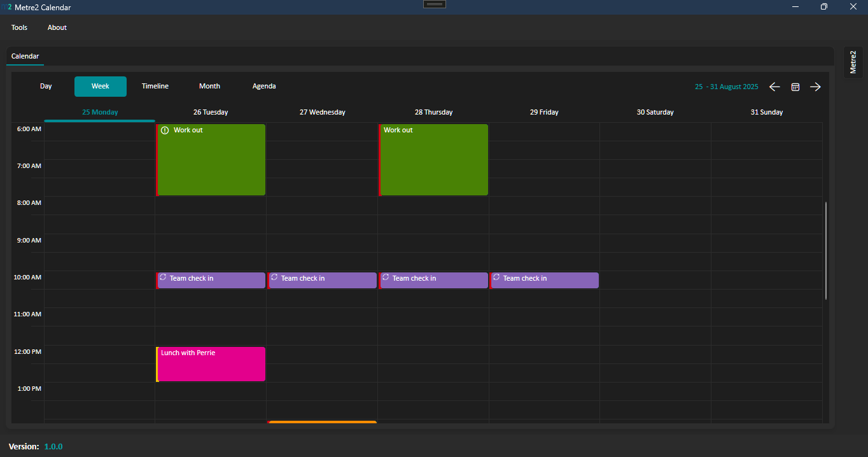
Task: Show the Month view
Action: pyautogui.click(x=209, y=86)
